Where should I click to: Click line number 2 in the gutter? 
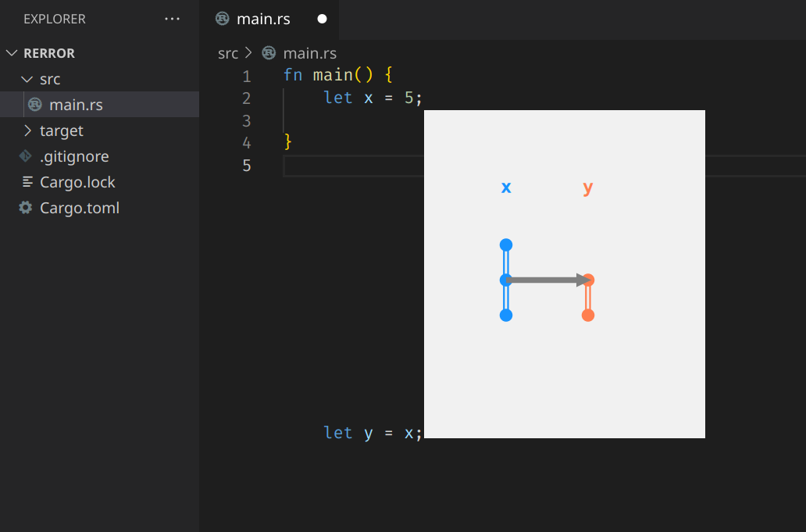[247, 98]
